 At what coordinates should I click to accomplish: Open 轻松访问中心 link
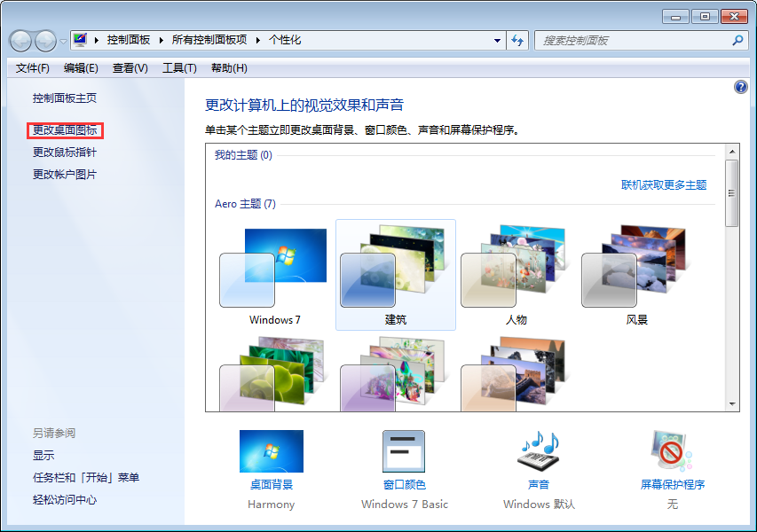click(x=65, y=500)
